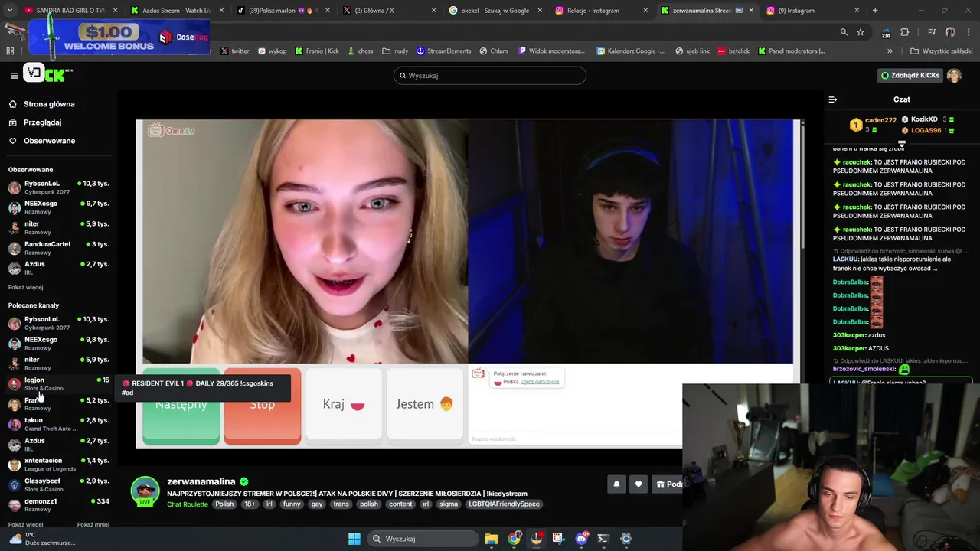
Task: Open the Wszystkie zakładki folder
Action: point(941,51)
